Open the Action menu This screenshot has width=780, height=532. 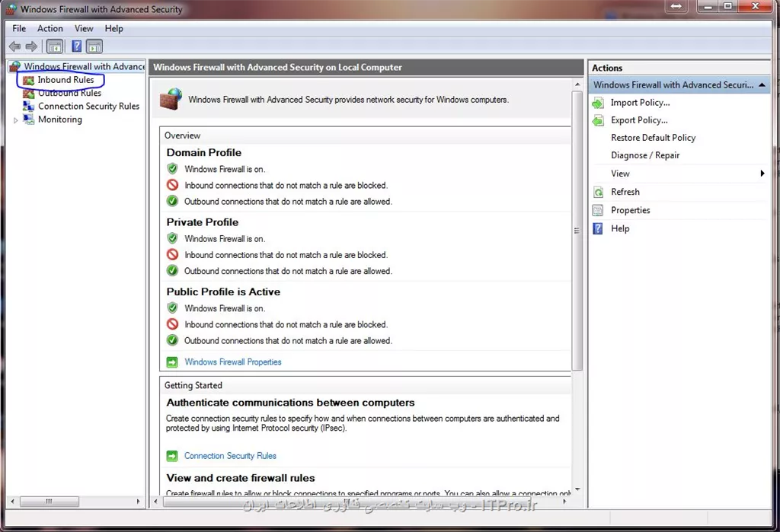click(x=50, y=28)
